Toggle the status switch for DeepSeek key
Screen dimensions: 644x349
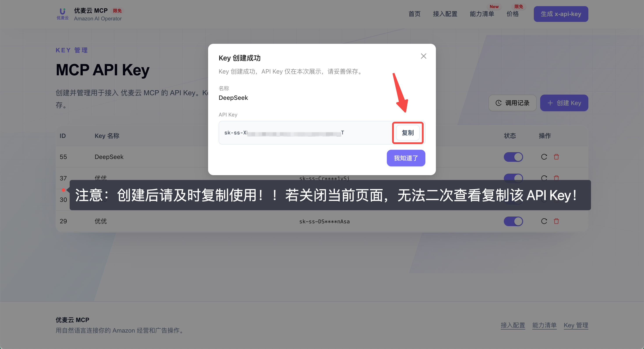click(x=513, y=157)
